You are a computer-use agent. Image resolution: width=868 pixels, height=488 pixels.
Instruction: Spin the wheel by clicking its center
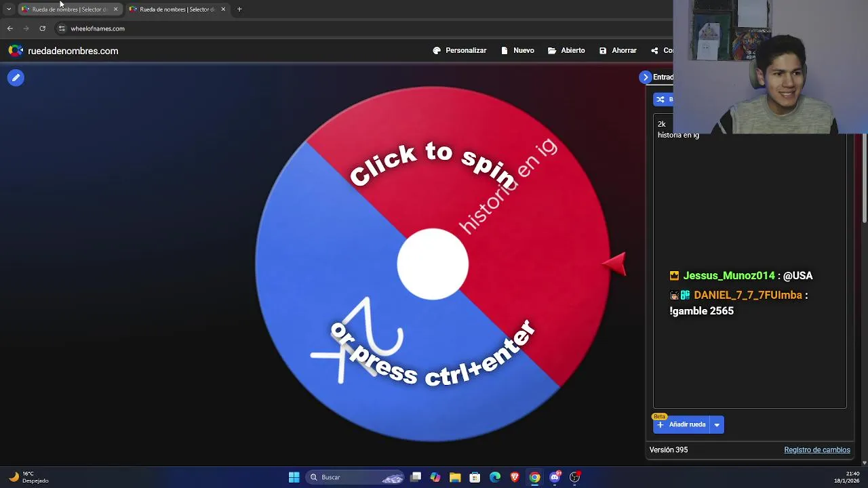[x=433, y=264]
